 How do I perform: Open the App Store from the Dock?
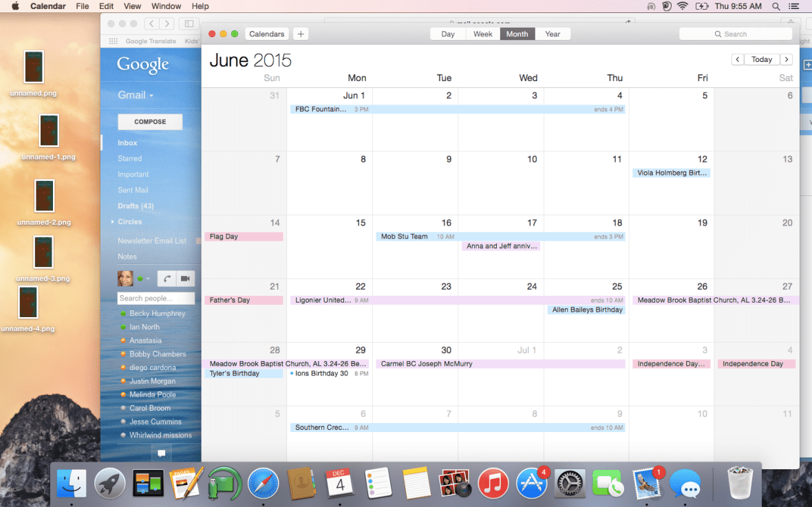point(532,483)
